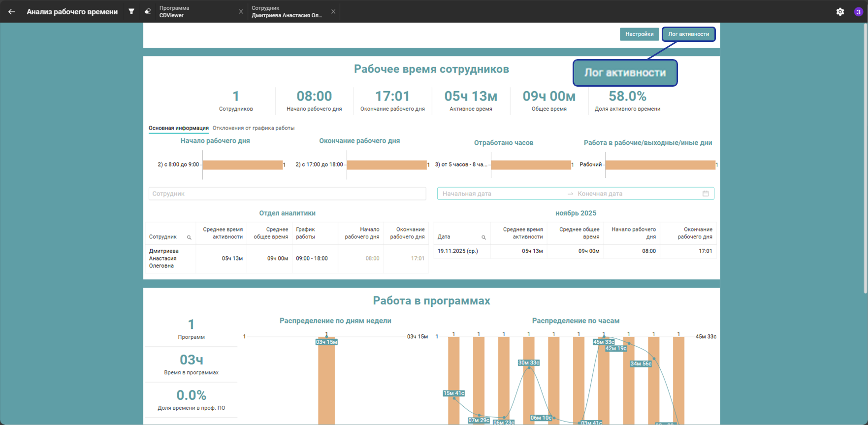The image size is (868, 425).
Task: Open calendar icon in date range field
Action: click(706, 194)
